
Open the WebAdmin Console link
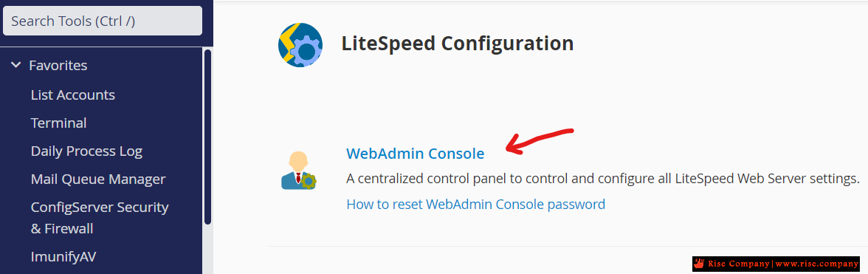tap(415, 154)
